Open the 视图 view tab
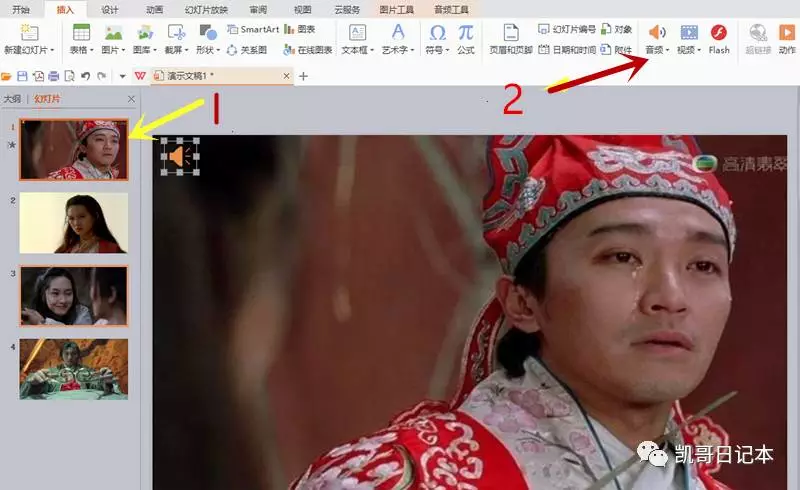Screen dimensions: 800x490 [x=302, y=9]
